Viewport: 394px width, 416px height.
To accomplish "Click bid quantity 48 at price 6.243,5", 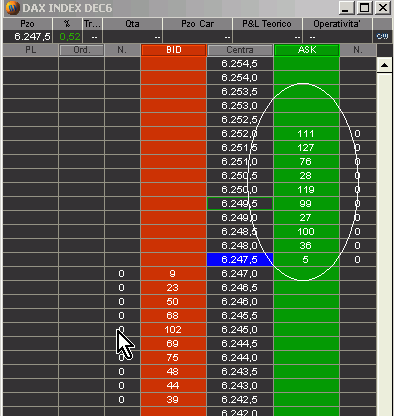I will click(x=173, y=372).
